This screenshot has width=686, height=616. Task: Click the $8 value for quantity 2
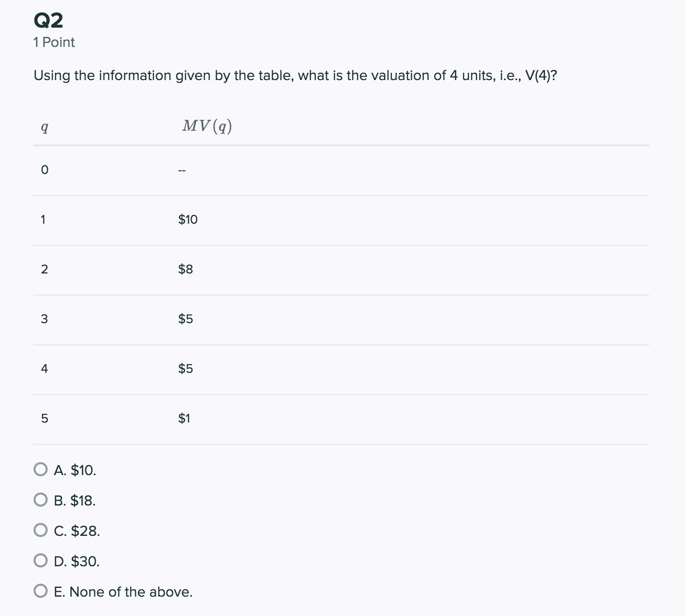(x=185, y=269)
